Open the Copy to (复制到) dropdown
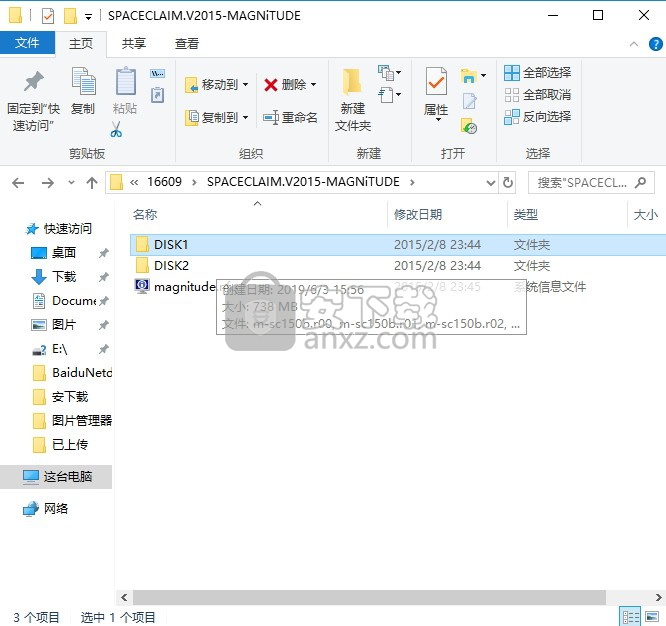This screenshot has width=666, height=626. [246, 117]
